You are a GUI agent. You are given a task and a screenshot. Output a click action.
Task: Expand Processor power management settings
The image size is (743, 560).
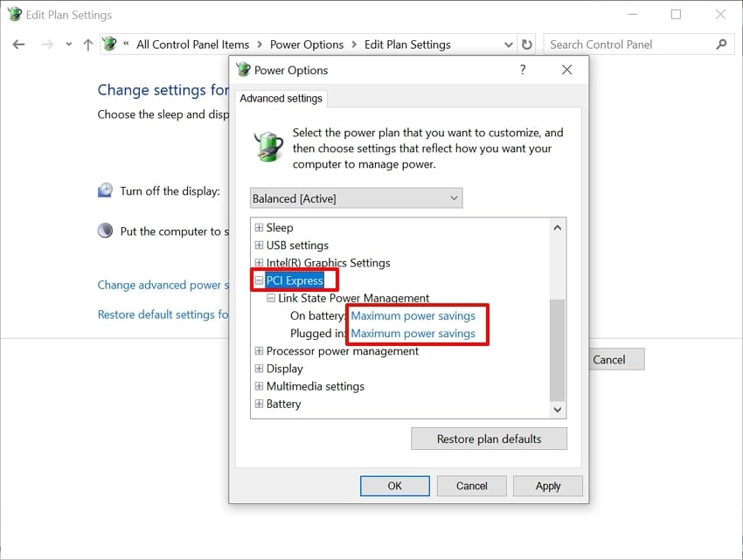point(259,350)
